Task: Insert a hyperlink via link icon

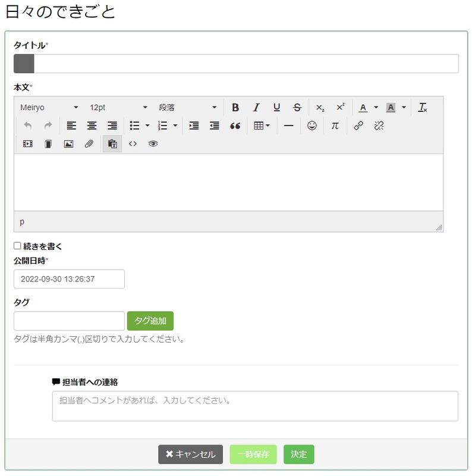Action: (358, 126)
